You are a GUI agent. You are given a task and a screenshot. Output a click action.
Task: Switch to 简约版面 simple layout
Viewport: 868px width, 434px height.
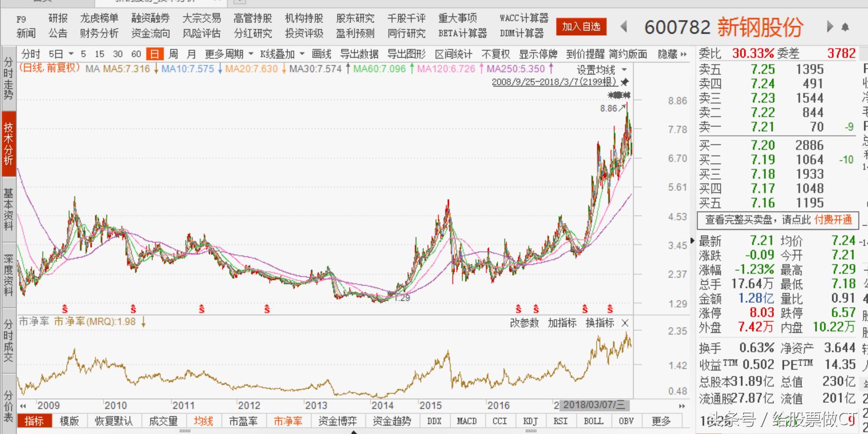tap(628, 54)
